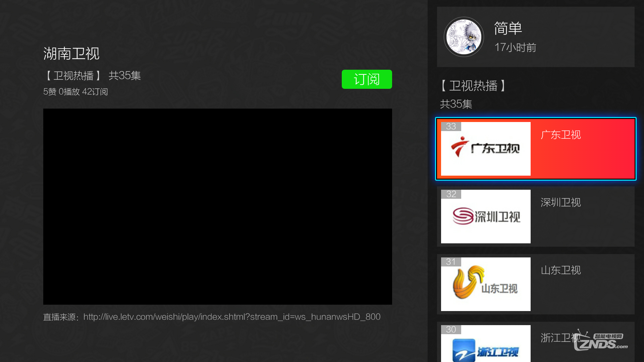644x362 pixels.
Task: Click the username 简单 in profile card
Action: click(508, 28)
